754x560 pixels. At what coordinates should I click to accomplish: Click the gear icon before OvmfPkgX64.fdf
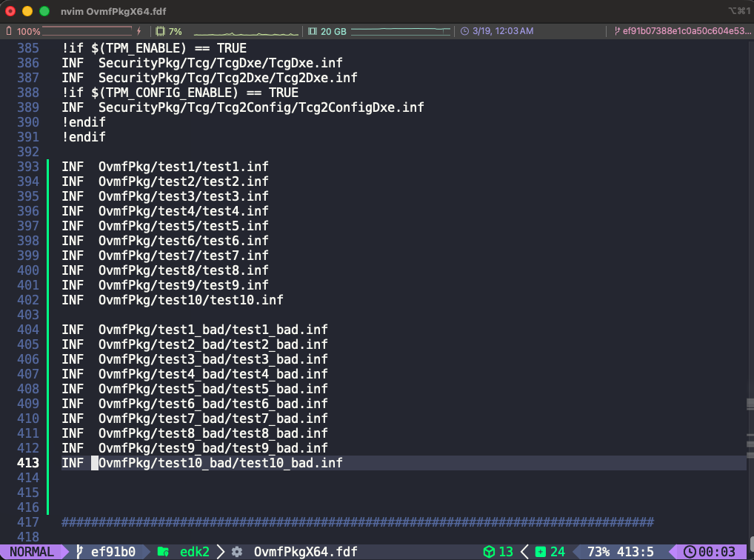[x=237, y=552]
